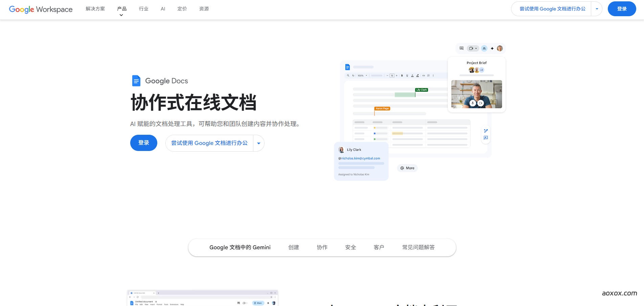Click the add comment icon on document edge

tap(486, 138)
